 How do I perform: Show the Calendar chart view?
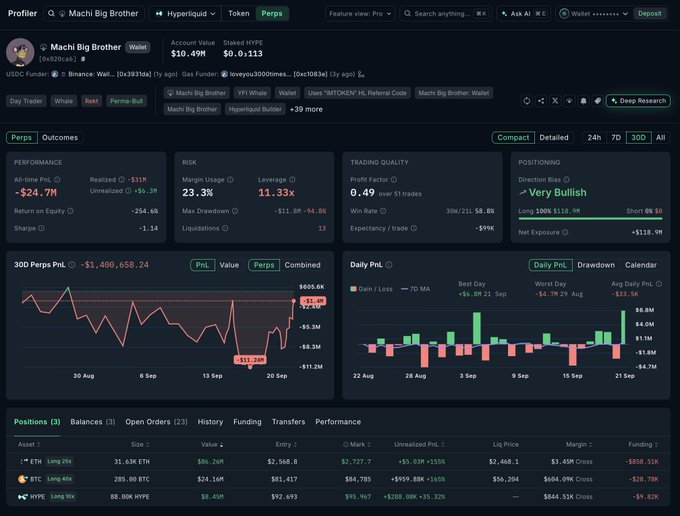[x=641, y=265]
